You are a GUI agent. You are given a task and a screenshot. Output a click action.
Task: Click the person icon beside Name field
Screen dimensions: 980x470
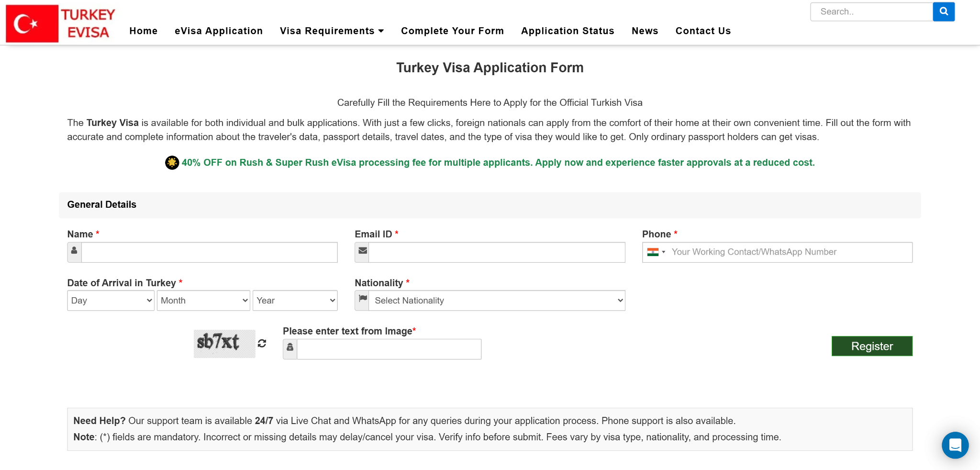coord(74,252)
